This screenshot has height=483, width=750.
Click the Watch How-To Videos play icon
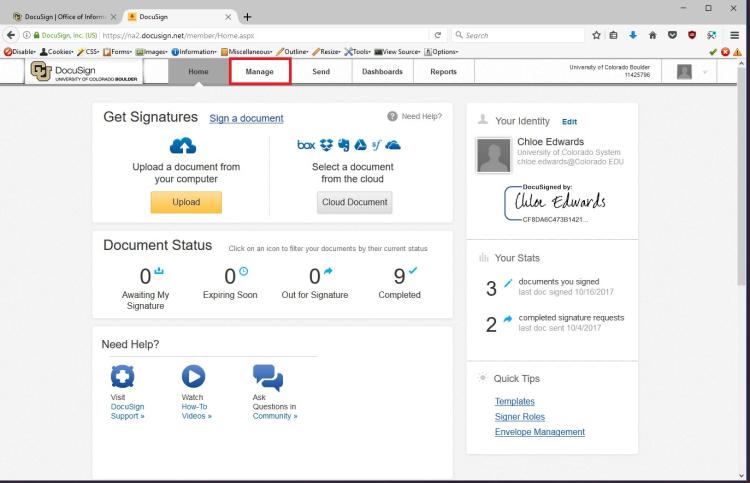click(x=194, y=376)
